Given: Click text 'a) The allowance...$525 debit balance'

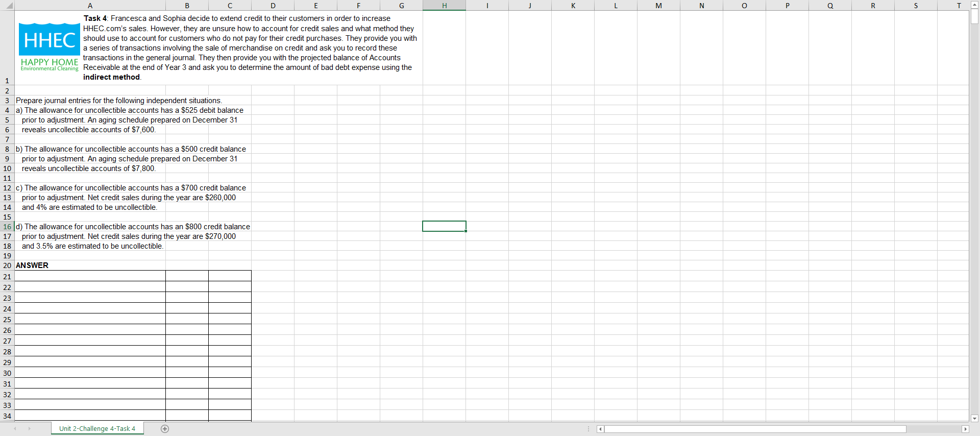Looking at the screenshot, I should (x=130, y=110).
